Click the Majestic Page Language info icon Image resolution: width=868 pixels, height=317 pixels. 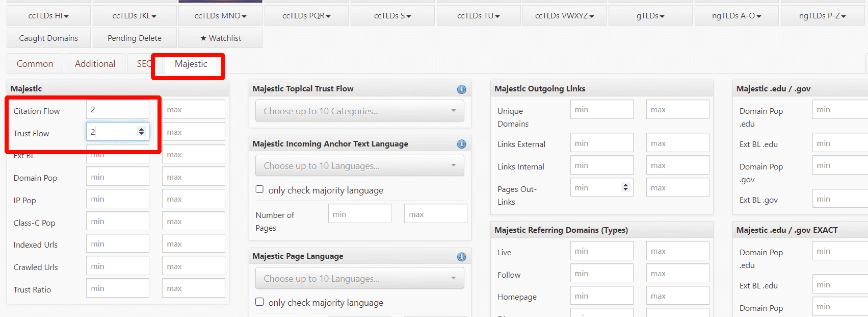pyautogui.click(x=461, y=257)
